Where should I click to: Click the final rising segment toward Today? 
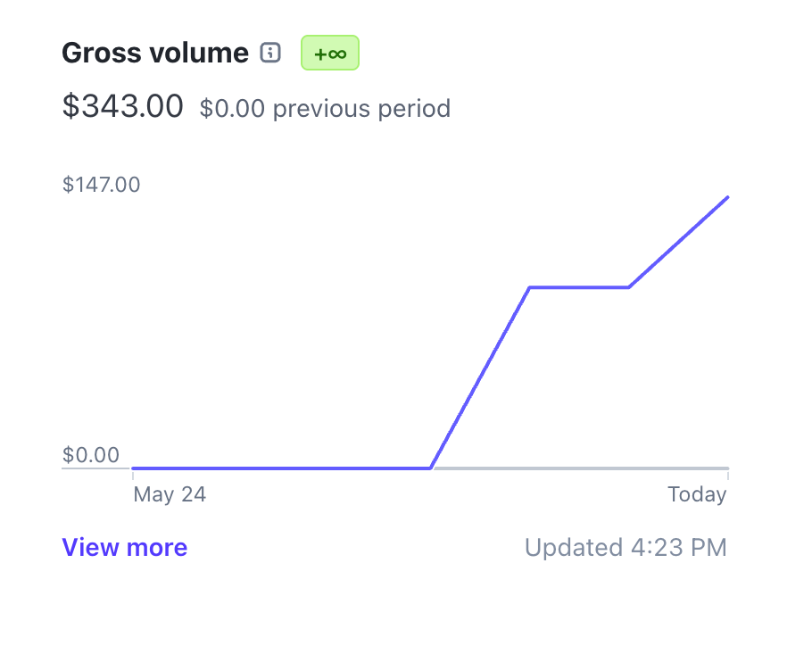coord(678,242)
